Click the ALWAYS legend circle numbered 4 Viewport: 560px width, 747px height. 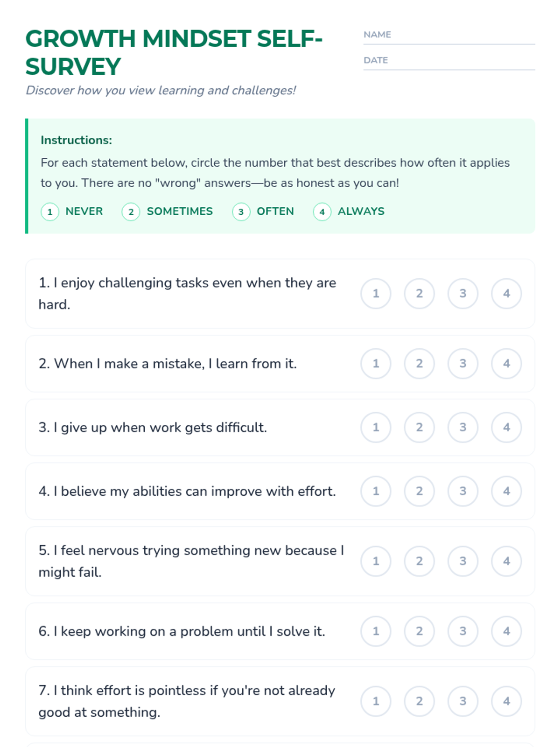322,212
